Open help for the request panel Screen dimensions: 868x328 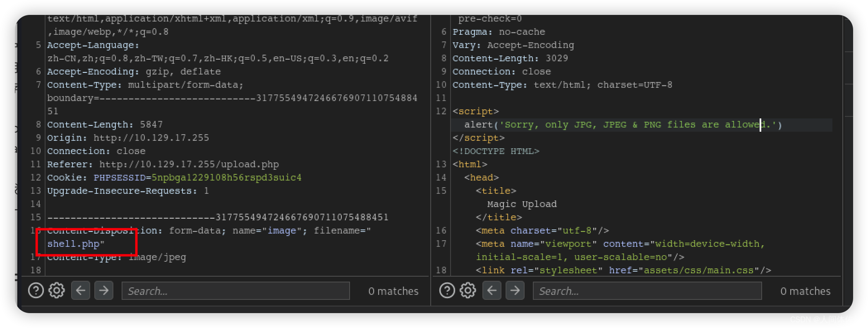(x=36, y=291)
